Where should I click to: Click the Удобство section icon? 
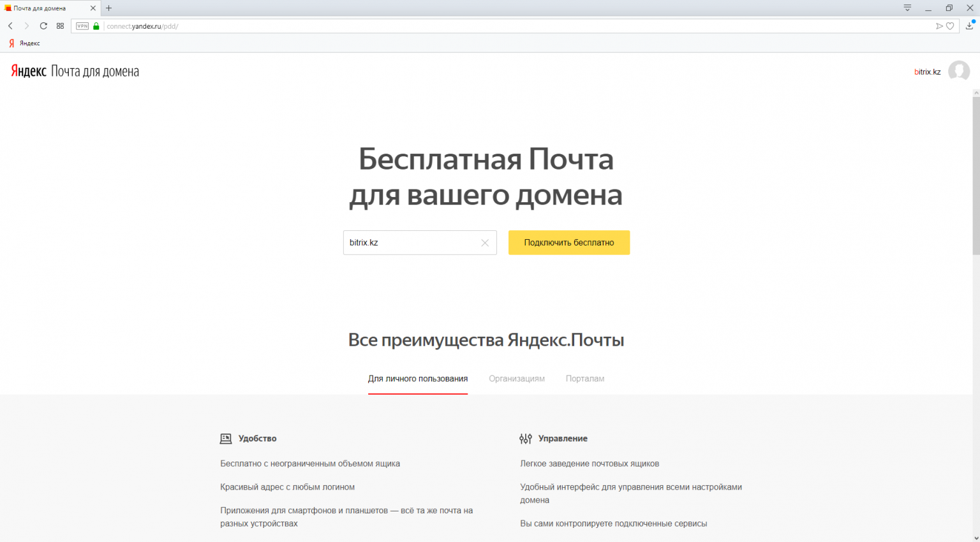226,439
